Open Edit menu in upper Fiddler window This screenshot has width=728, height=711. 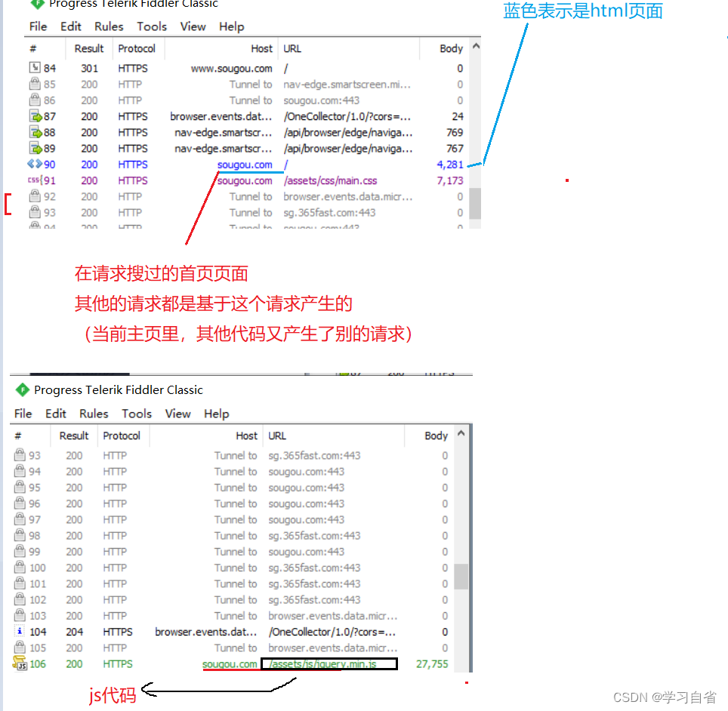point(70,26)
